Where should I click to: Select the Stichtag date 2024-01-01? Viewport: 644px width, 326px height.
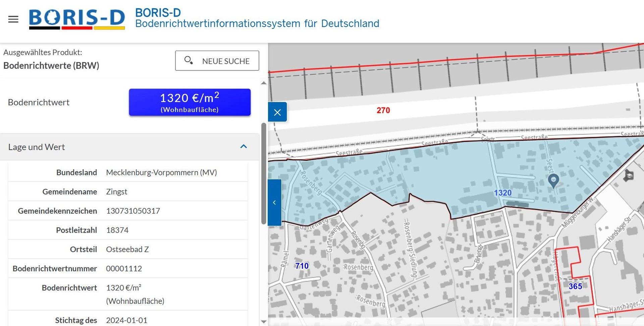coord(127,320)
